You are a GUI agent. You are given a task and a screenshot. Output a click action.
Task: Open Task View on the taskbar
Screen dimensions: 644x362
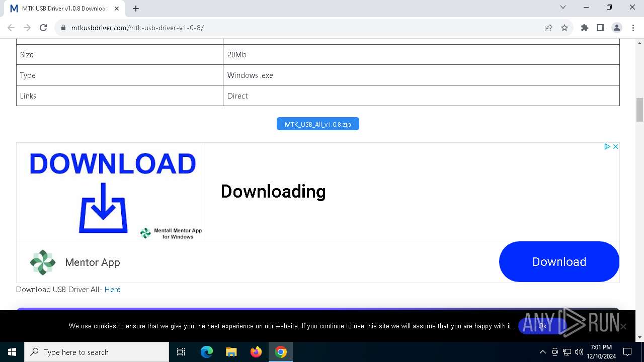(181, 352)
